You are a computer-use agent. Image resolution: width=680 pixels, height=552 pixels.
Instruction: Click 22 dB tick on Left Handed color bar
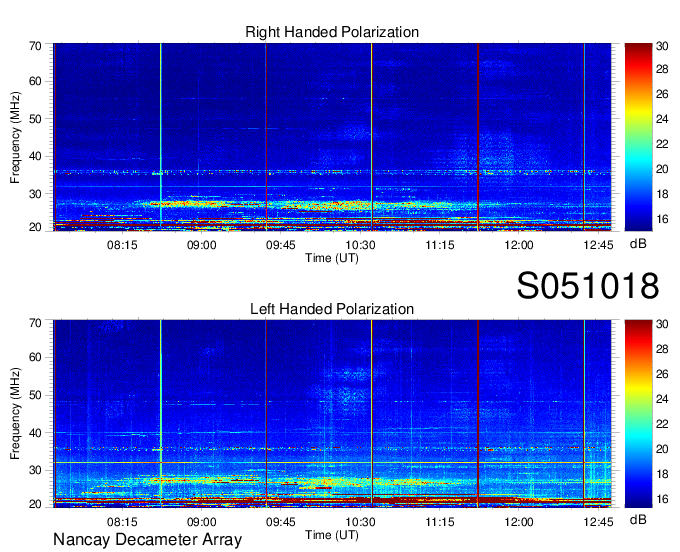tap(662, 424)
